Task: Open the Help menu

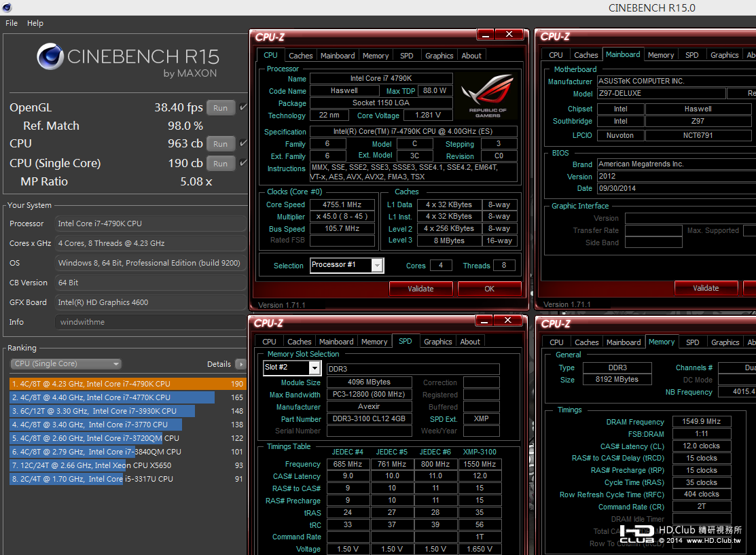Action: pyautogui.click(x=35, y=23)
